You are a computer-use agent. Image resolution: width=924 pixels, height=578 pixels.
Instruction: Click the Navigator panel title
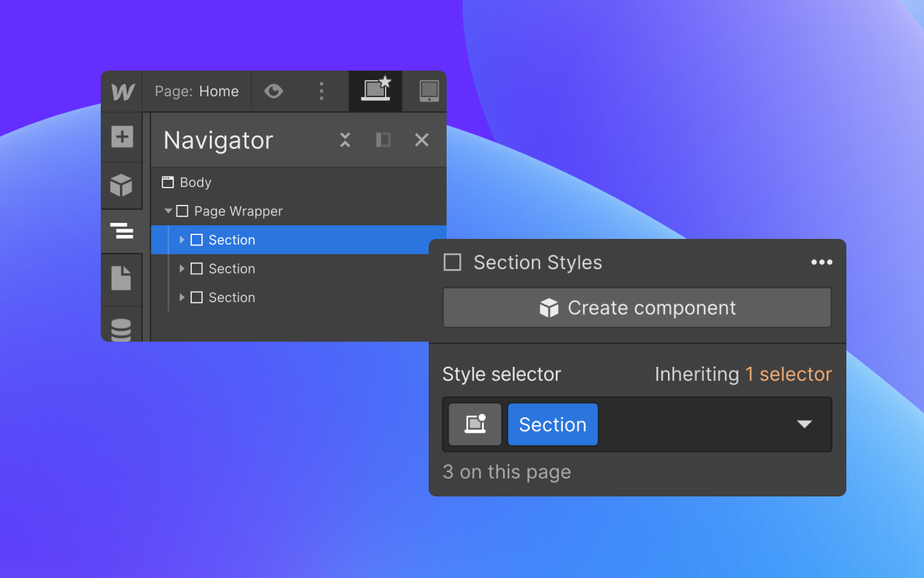tap(218, 140)
